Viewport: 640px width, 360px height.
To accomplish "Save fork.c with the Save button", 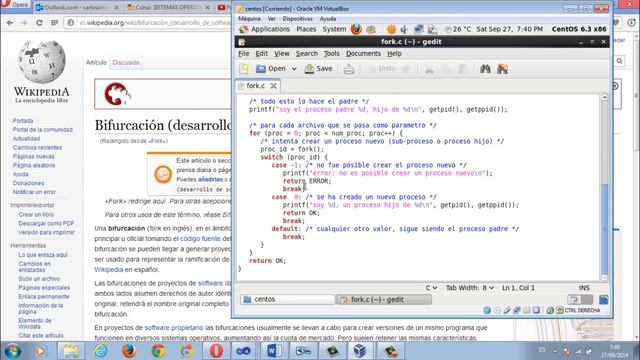I will 318,69.
